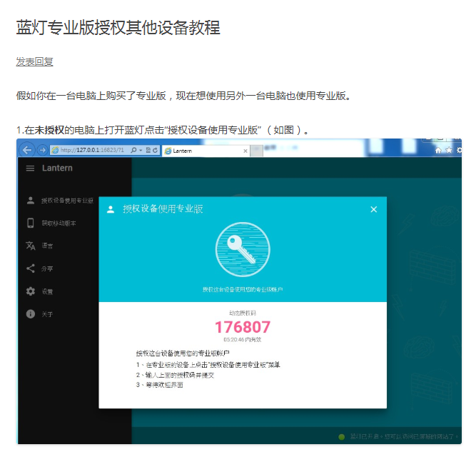Open the address bar dropdown arrow
The image size is (476, 452).
click(141, 151)
